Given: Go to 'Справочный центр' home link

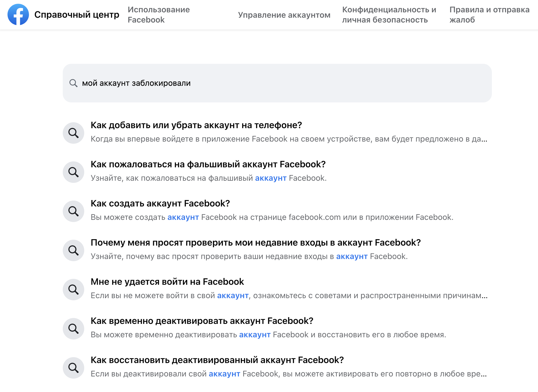Looking at the screenshot, I should (x=77, y=14).
